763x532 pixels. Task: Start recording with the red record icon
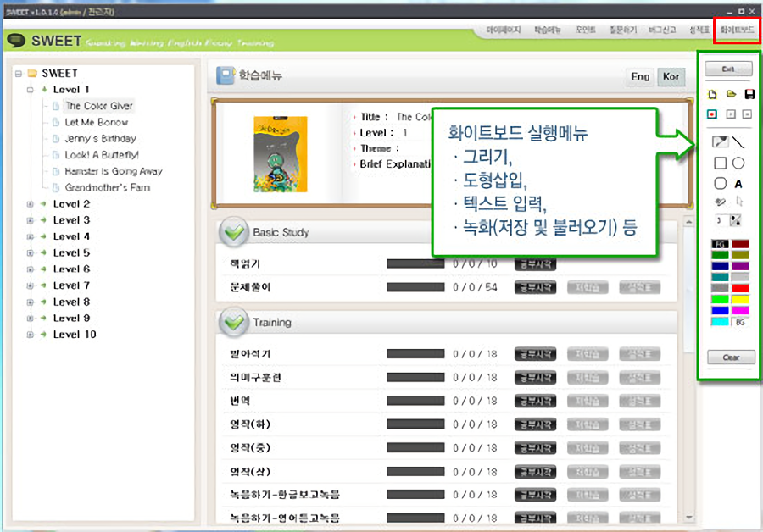point(713,114)
